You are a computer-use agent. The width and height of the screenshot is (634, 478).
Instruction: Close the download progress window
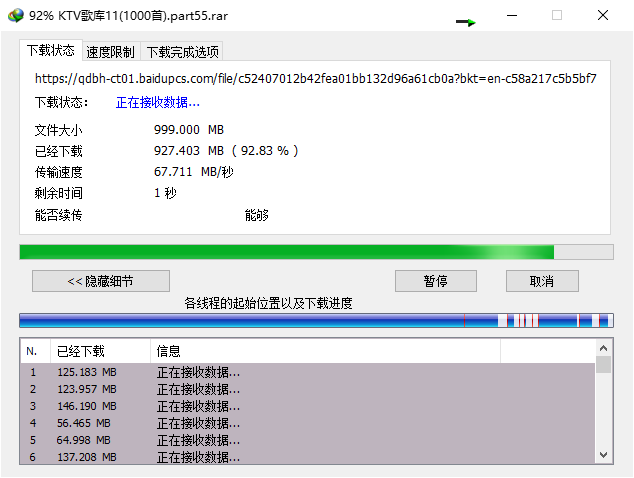[x=603, y=15]
